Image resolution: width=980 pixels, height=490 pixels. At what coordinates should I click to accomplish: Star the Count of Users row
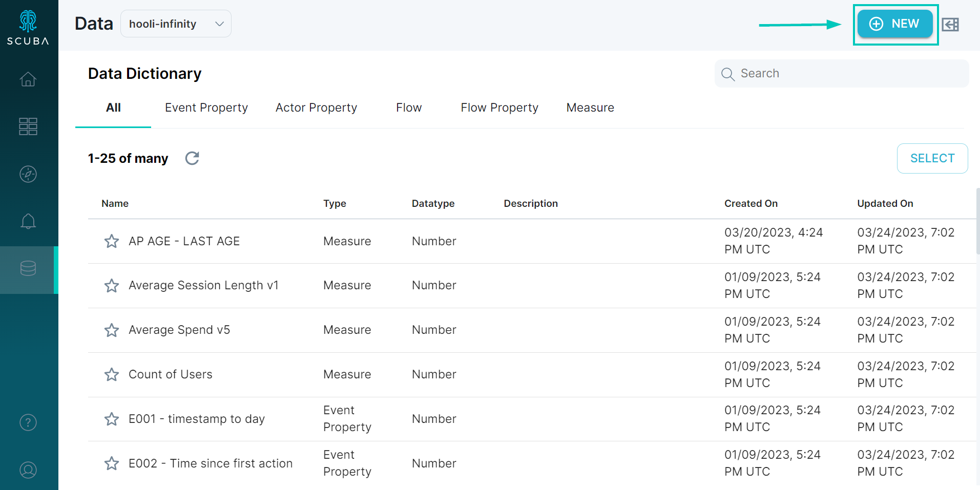112,375
